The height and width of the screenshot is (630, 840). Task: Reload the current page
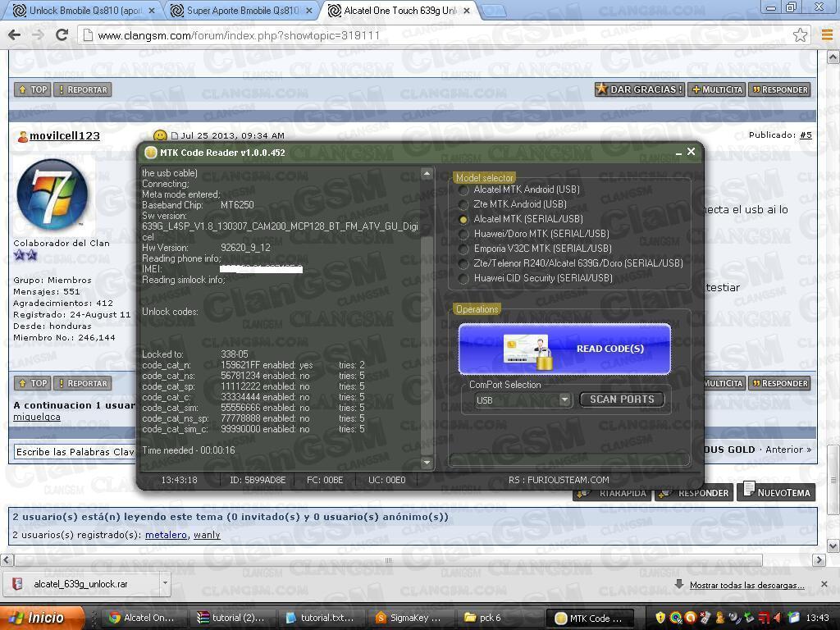click(x=62, y=35)
